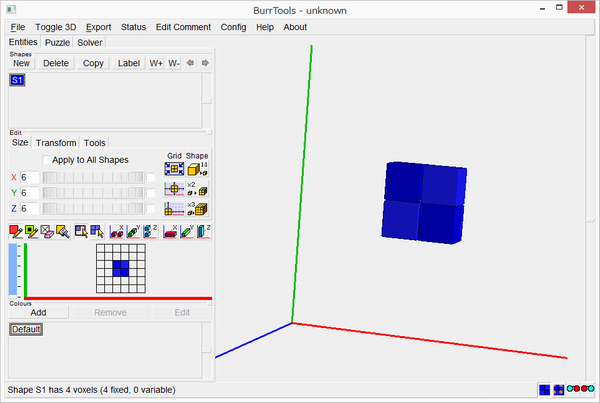Click the Z size input field
The width and height of the screenshot is (600, 403).
click(29, 209)
